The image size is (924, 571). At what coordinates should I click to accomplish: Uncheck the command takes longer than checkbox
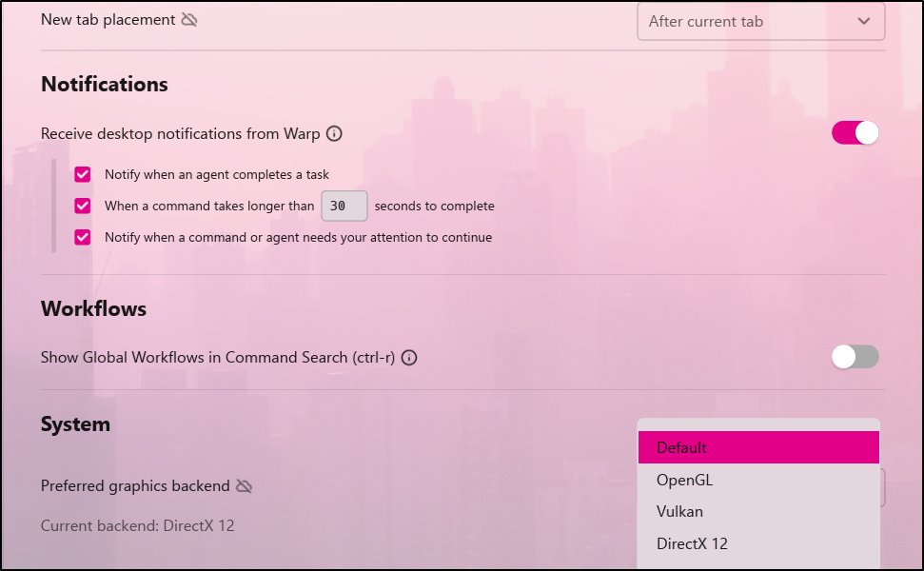(83, 206)
